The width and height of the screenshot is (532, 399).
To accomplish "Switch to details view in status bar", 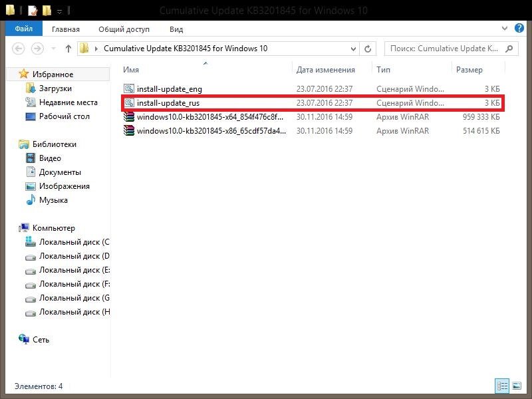I will (502, 386).
